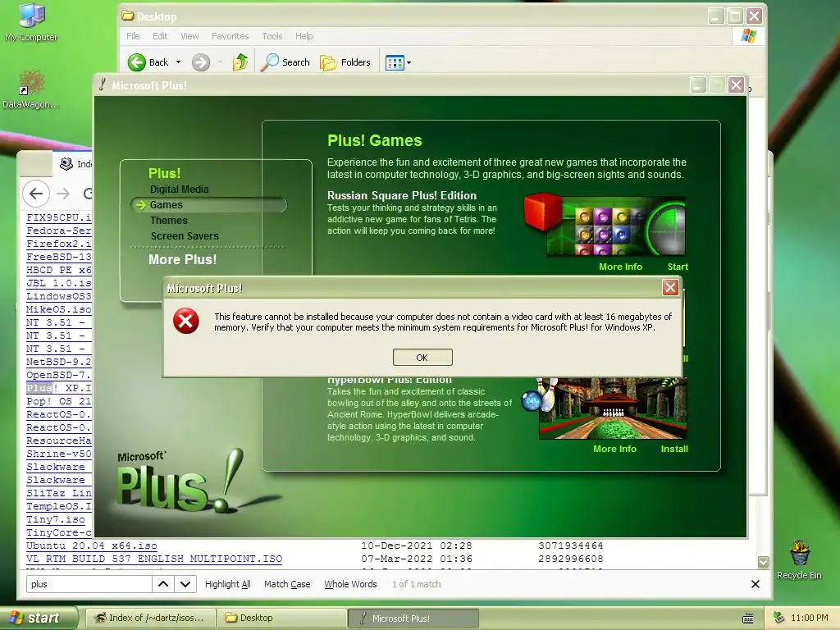
Task: Click the Forward arrow in Desktop window
Action: click(x=201, y=62)
